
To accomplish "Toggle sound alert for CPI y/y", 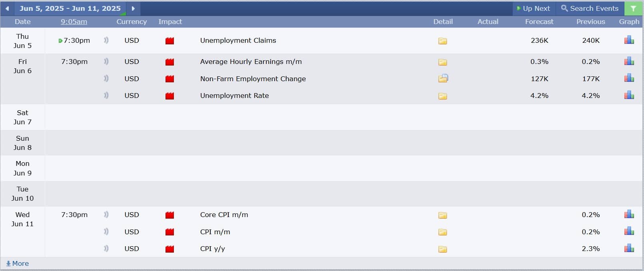I will [106, 249].
